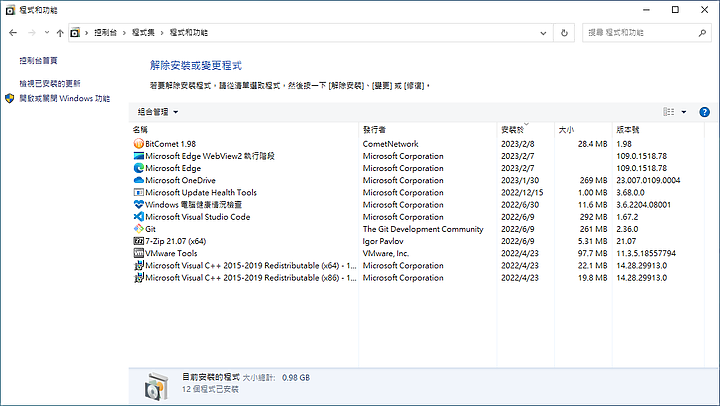Click the installed programs icon in details pane
This screenshot has height=406, width=720.
[x=156, y=386]
